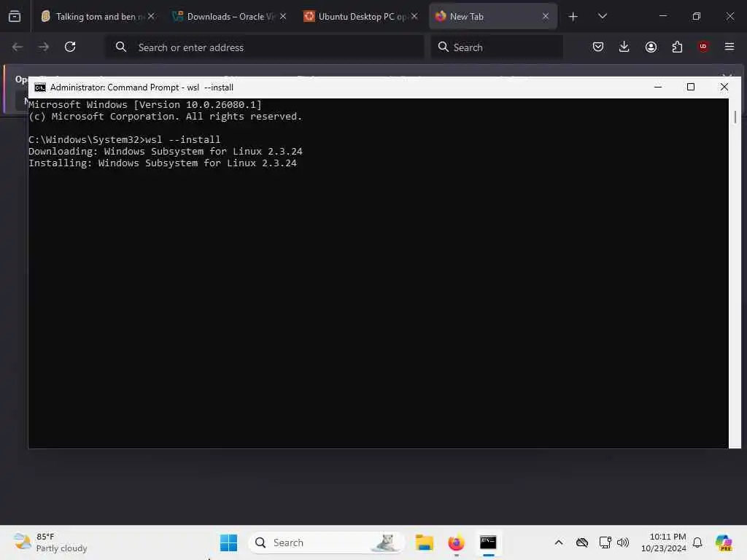Open the Extensions puzzle icon

point(677,47)
